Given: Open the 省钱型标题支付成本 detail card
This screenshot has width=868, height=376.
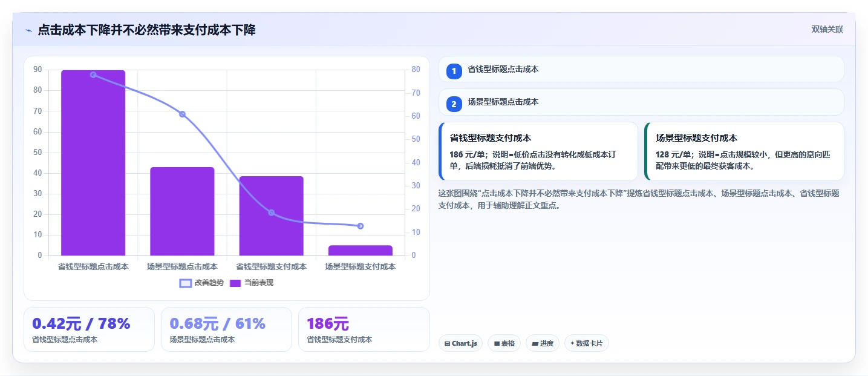Looking at the screenshot, I should (x=538, y=151).
